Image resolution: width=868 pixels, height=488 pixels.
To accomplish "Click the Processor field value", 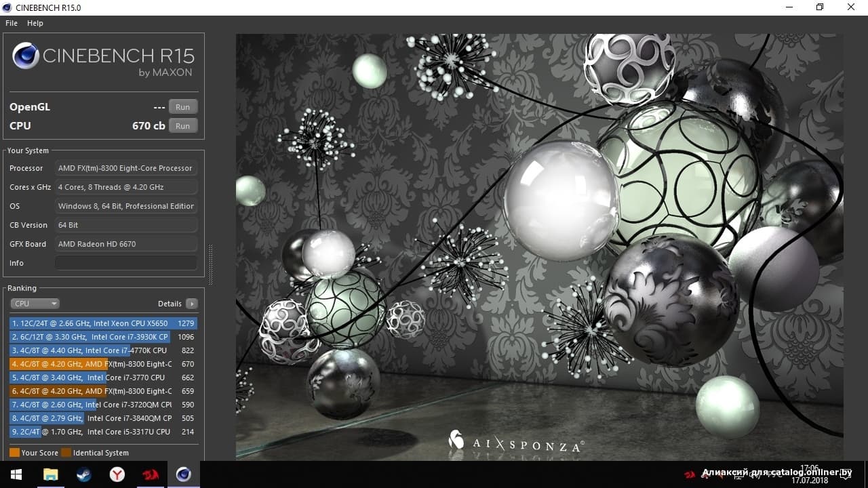I will (x=126, y=168).
